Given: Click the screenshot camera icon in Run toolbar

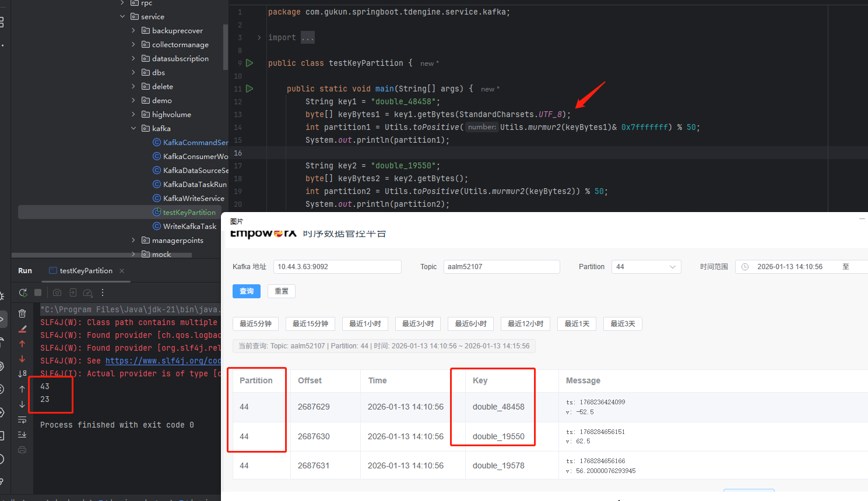Looking at the screenshot, I should point(57,292).
